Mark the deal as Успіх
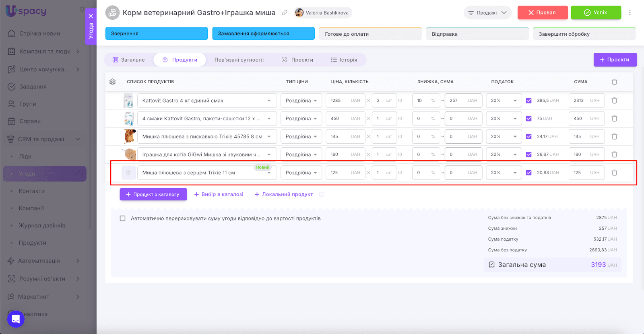Image resolution: width=644 pixels, height=334 pixels. tap(596, 13)
